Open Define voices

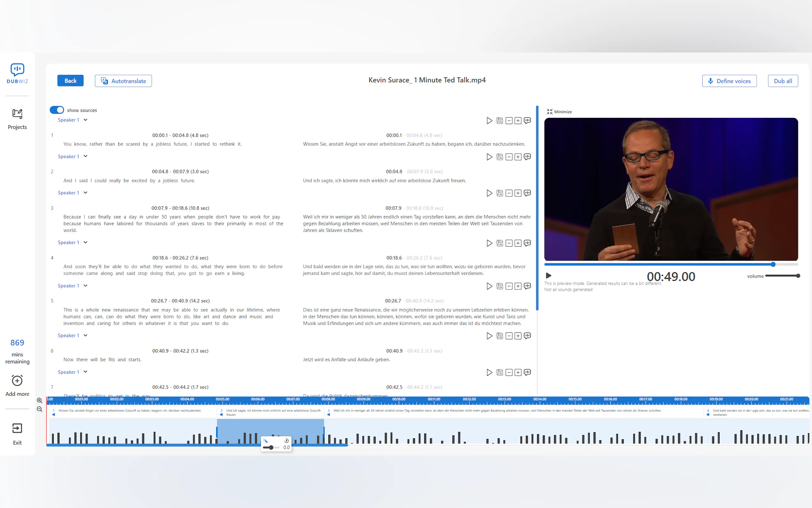(729, 81)
